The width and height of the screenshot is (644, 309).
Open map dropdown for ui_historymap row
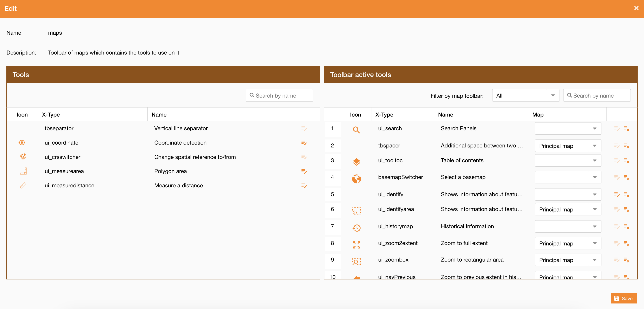click(568, 227)
